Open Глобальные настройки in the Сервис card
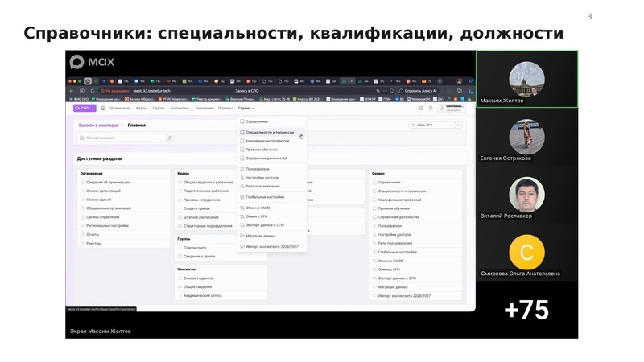Viewport: 644px width, 362px height. [397, 252]
